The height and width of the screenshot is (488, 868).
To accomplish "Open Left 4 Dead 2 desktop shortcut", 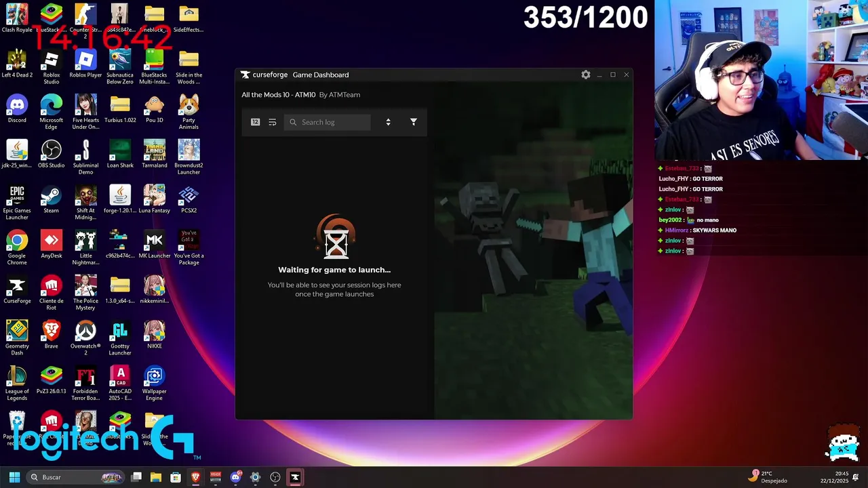I will 17,64.
